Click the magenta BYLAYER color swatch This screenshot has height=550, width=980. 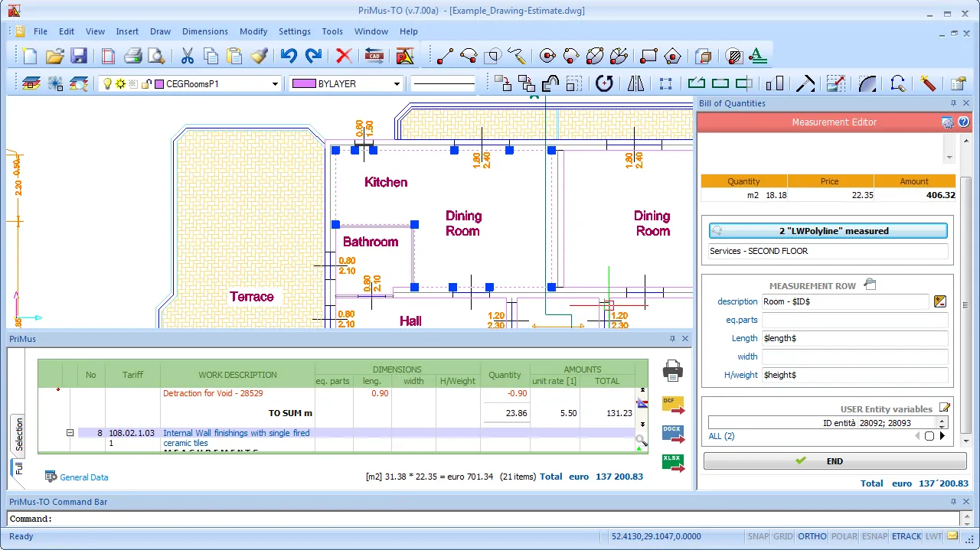coord(303,83)
